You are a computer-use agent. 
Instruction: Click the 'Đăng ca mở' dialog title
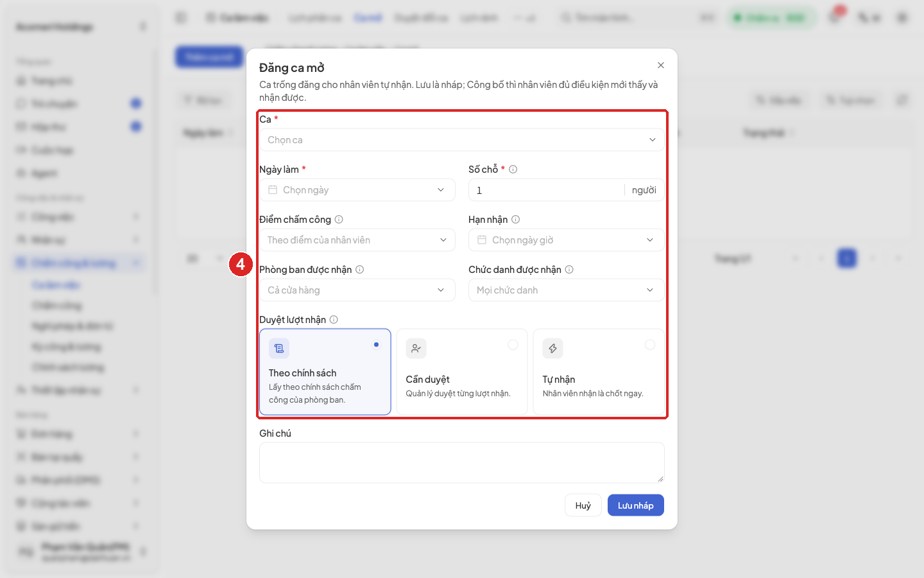tap(292, 67)
